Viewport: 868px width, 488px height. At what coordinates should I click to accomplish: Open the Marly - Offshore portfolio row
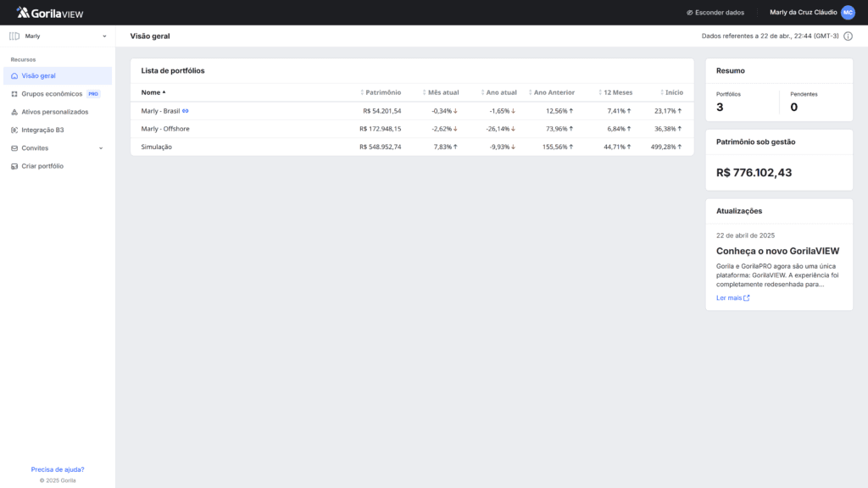pos(165,129)
